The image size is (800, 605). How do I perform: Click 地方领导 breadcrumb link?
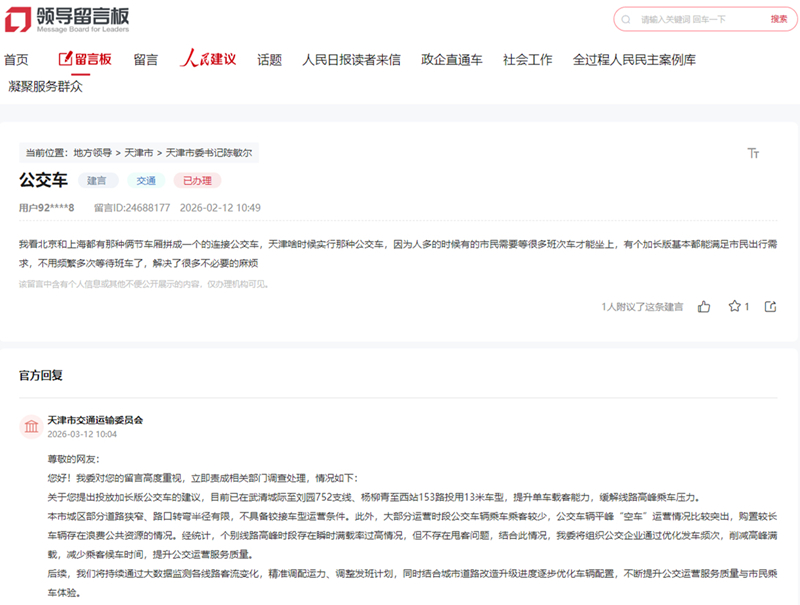92,153
